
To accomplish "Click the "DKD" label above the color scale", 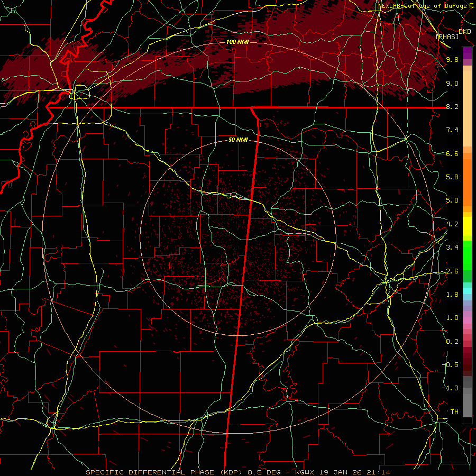I will coord(464,32).
